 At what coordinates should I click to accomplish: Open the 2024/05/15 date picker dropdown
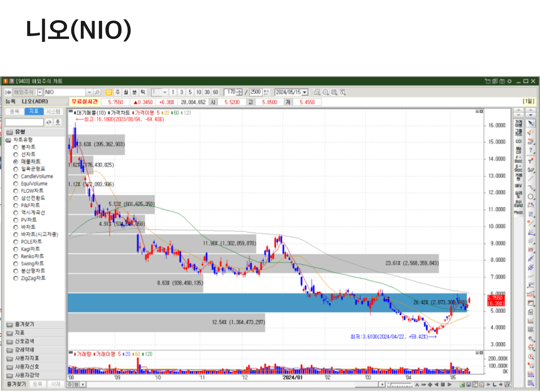[x=305, y=92]
